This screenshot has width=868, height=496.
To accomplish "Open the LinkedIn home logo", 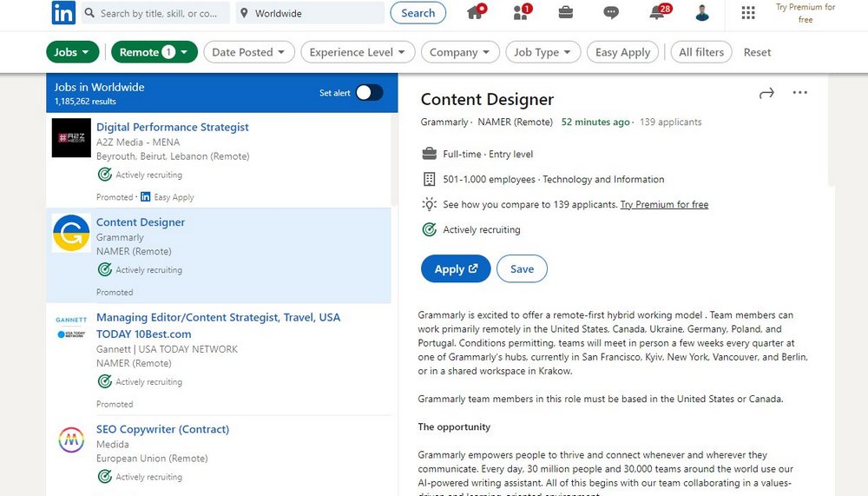I will (x=63, y=13).
